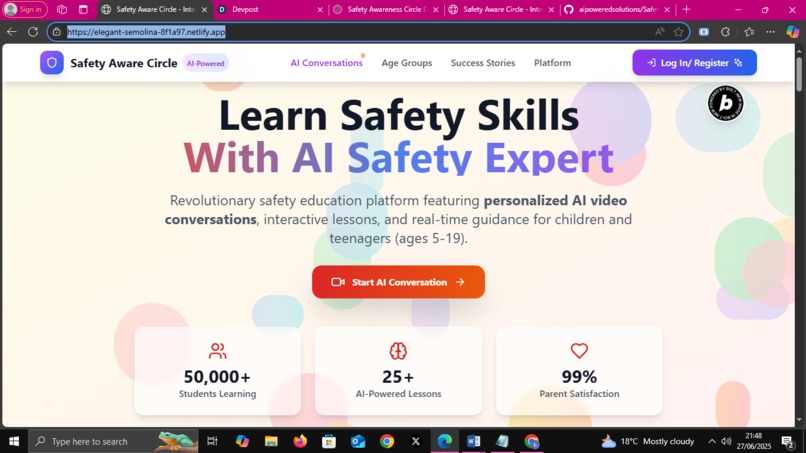Show hidden system tray icons
Image resolution: width=806 pixels, height=453 pixels.
[x=712, y=441]
